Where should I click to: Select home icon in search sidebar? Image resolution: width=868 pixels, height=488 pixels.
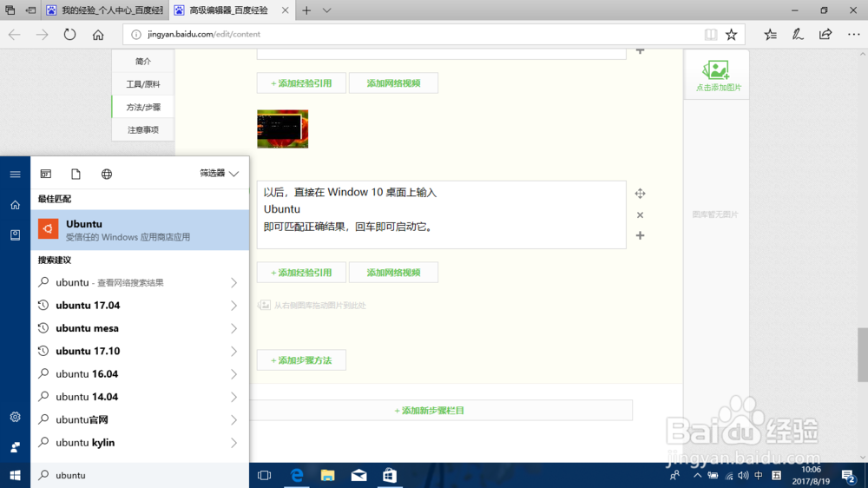[15, 205]
